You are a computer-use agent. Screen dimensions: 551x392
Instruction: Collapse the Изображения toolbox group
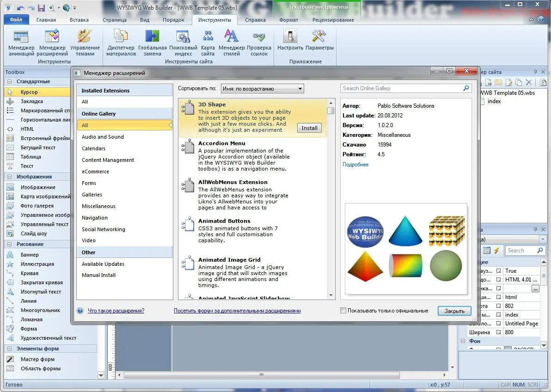pyautogui.click(x=10, y=177)
